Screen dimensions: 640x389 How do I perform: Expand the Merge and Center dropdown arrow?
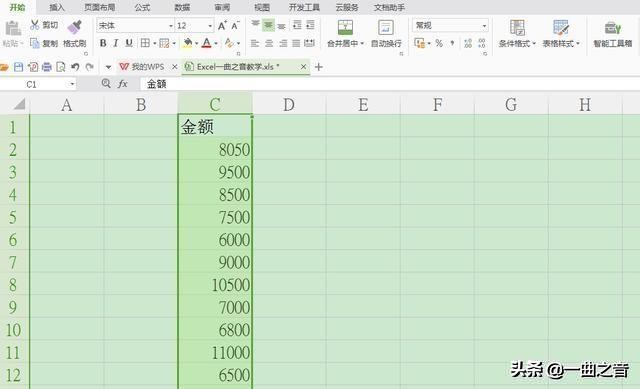(362, 43)
